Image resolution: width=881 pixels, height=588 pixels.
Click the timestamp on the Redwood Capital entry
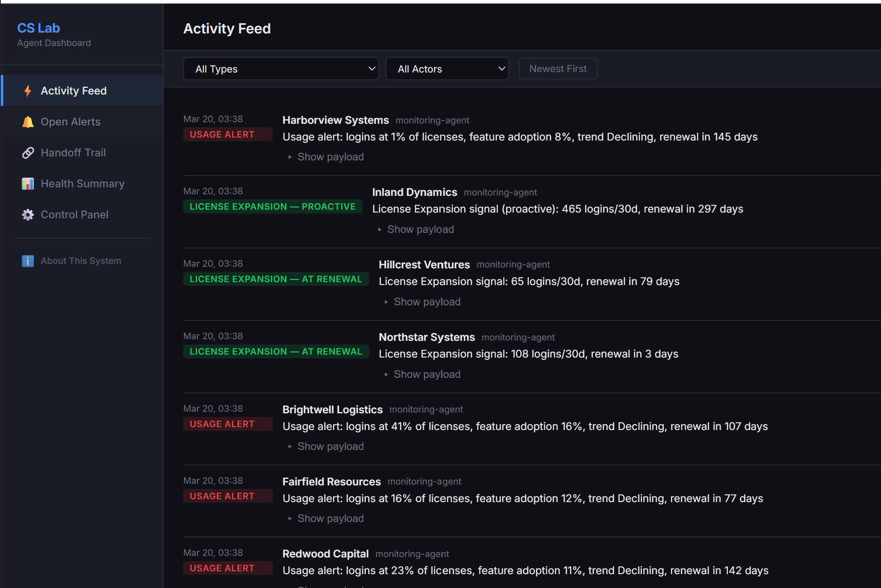[213, 553]
